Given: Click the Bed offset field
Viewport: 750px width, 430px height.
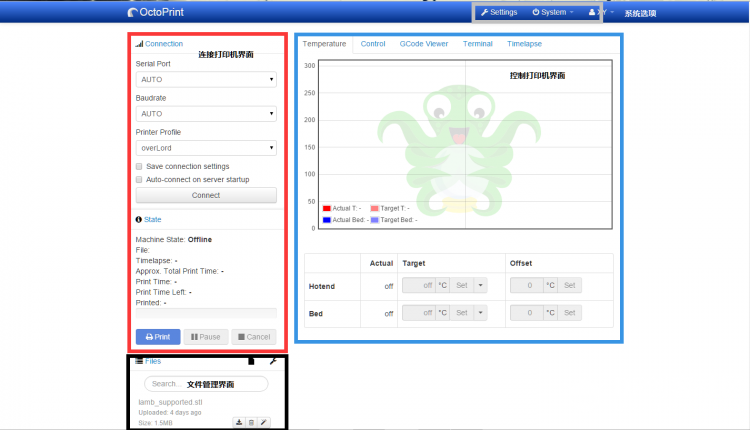Looking at the screenshot, I should pyautogui.click(x=527, y=313).
